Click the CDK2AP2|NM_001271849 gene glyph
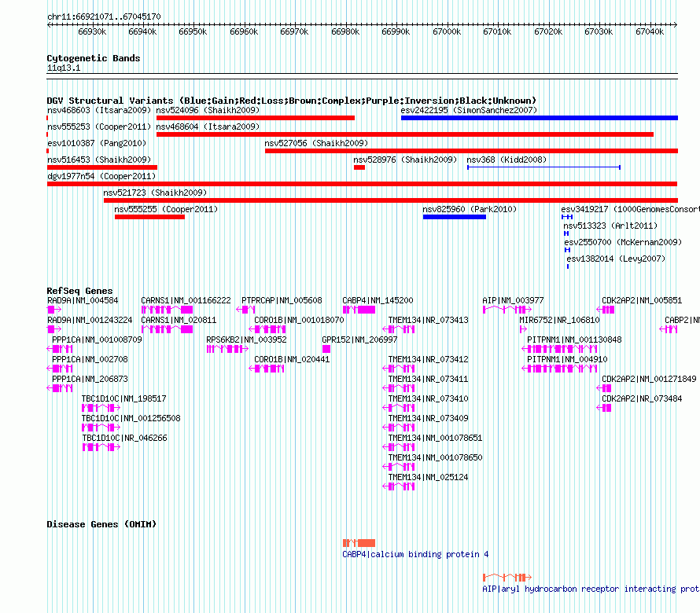This screenshot has width=700, height=613. coord(604,388)
